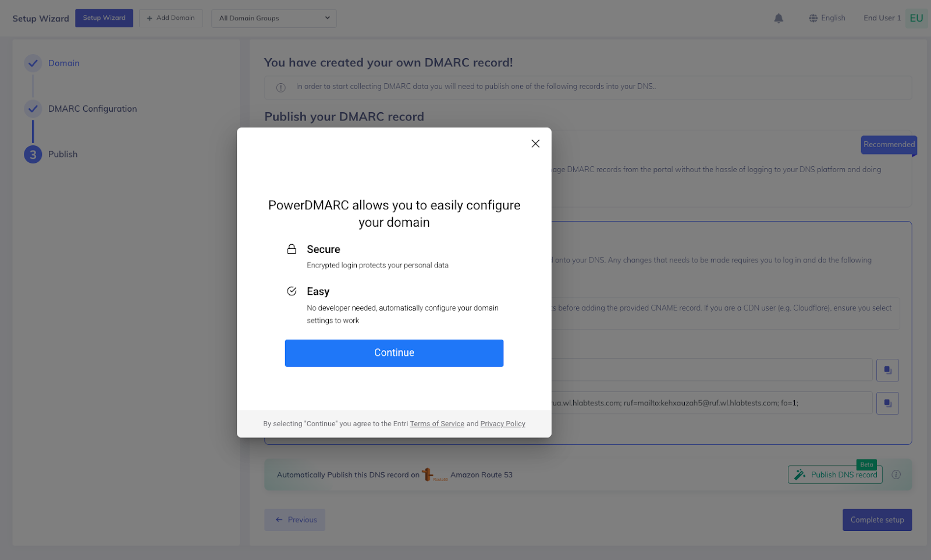The image size is (931, 560).
Task: Click the globe language icon
Action: (x=813, y=18)
